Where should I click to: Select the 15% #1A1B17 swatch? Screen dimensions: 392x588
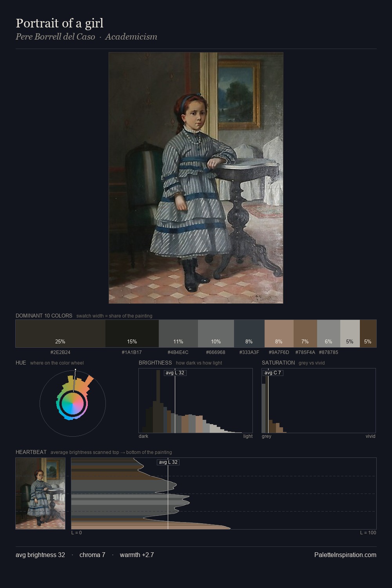coord(132,334)
